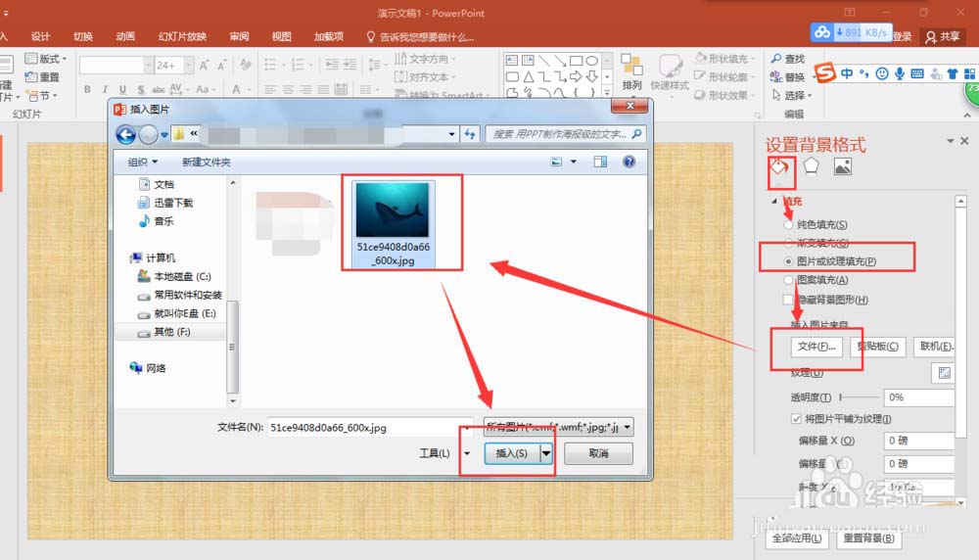Screen dimensions: 979x560
Task: Click the Sogou microphone icon
Action: [x=899, y=73]
